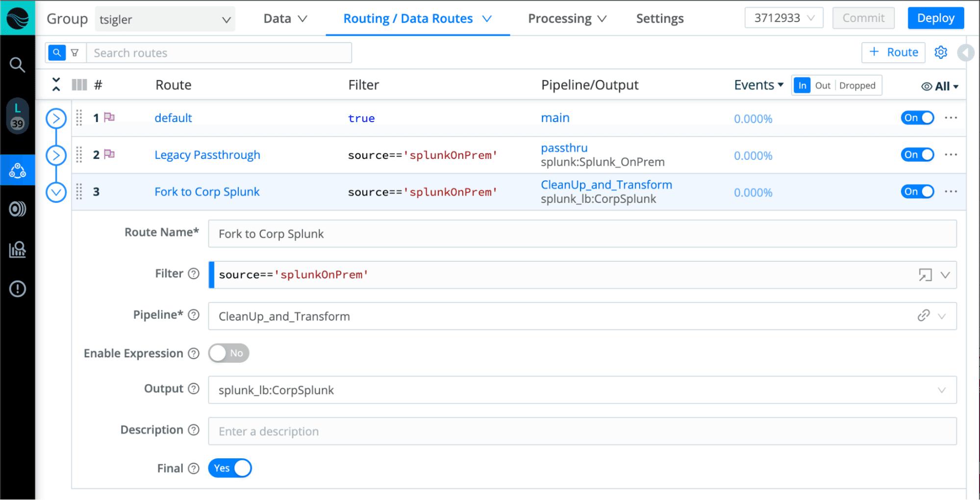The image size is (980, 500).
Task: Click the Description input field
Action: coord(581,431)
